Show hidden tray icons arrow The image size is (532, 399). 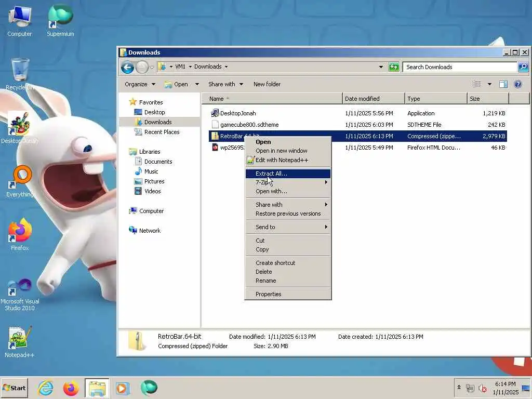pos(459,388)
